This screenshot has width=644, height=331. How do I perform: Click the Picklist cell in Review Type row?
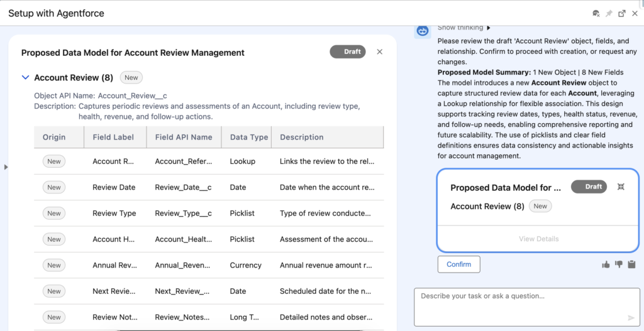pyautogui.click(x=242, y=214)
